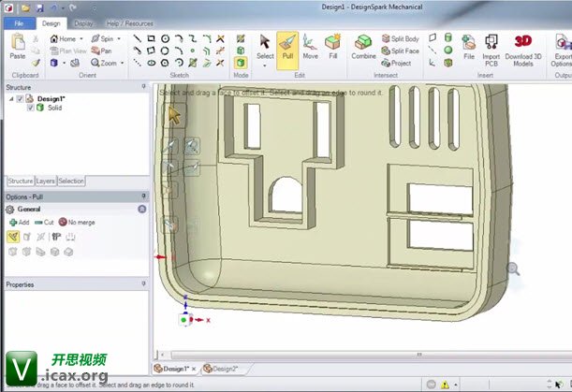The width and height of the screenshot is (572, 392).
Task: Open the File menu tab
Action: point(20,23)
